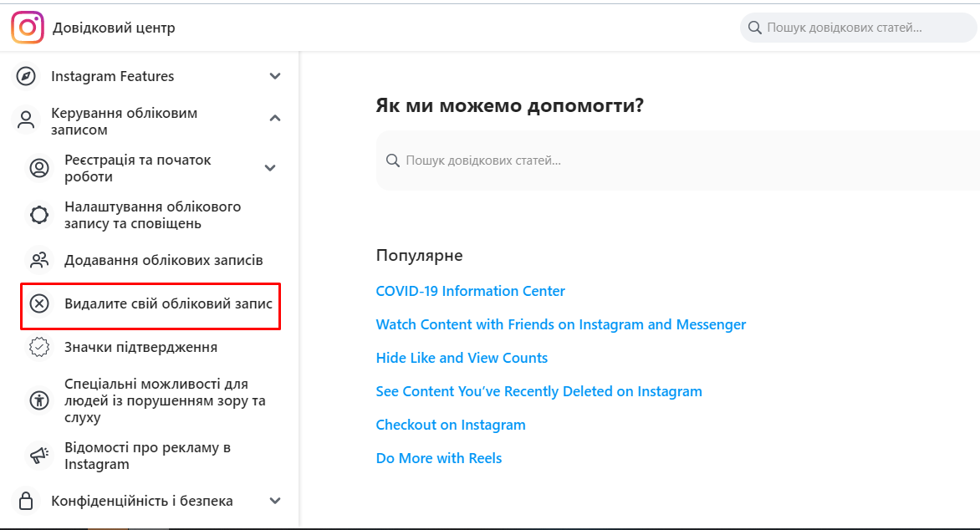
Task: Open the COVID-19 Information Center link
Action: pos(470,290)
